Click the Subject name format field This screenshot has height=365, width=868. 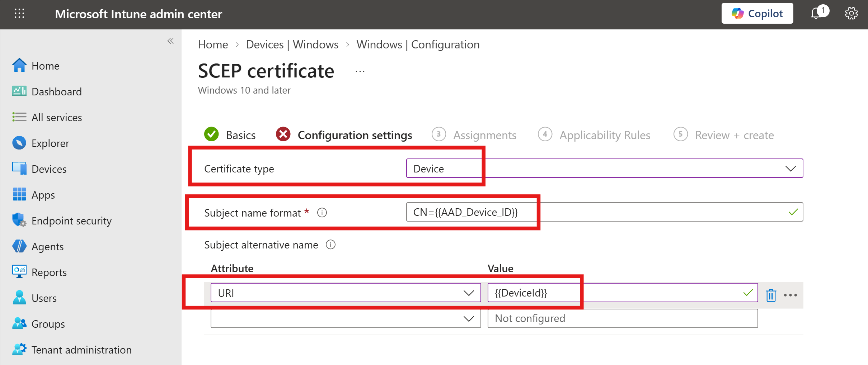pos(605,212)
